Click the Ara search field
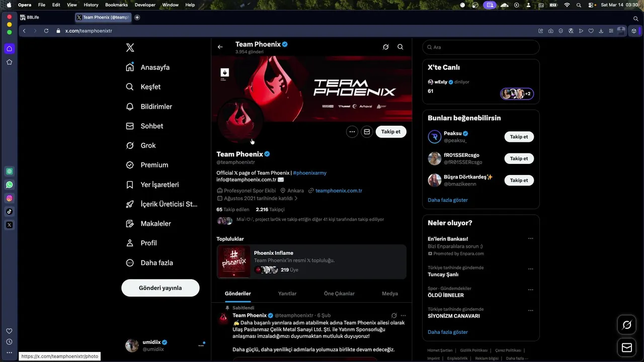 (481, 47)
